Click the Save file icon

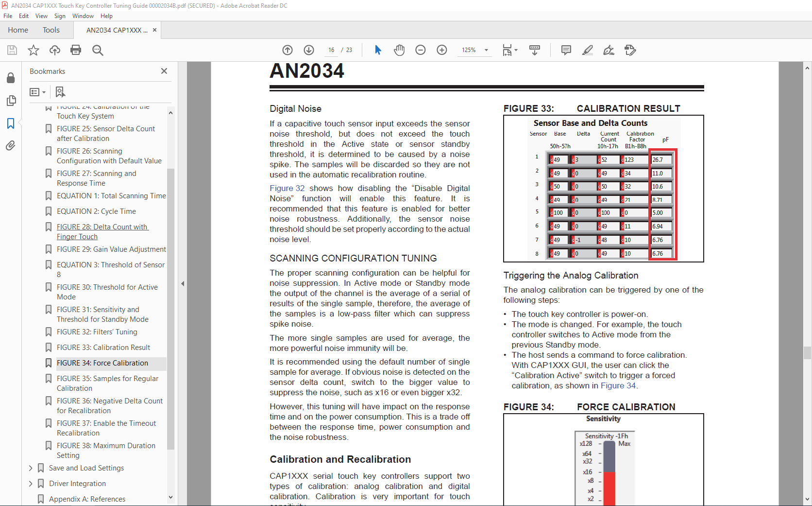[12, 50]
